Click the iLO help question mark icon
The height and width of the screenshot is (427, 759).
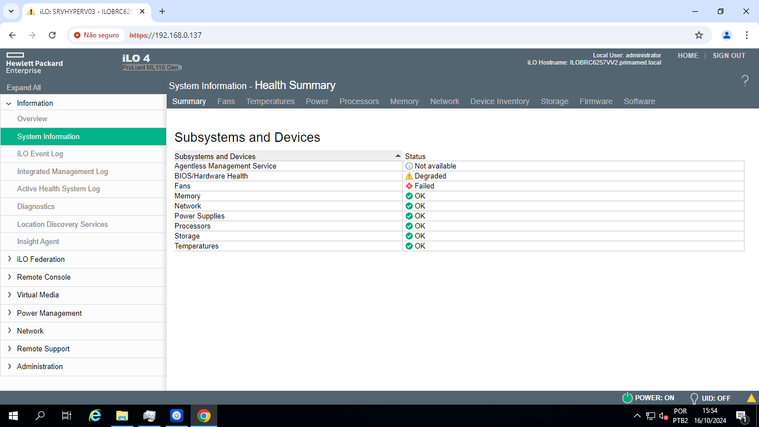tap(744, 81)
